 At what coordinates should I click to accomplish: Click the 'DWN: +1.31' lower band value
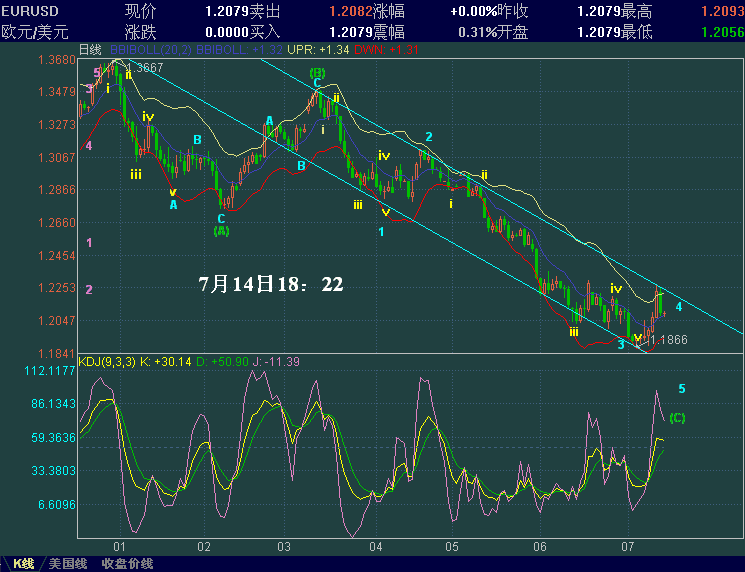386,49
